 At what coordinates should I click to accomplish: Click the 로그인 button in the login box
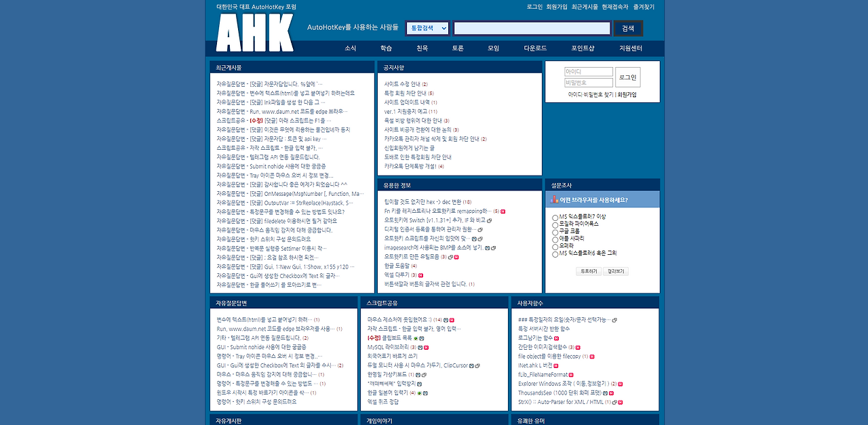628,77
